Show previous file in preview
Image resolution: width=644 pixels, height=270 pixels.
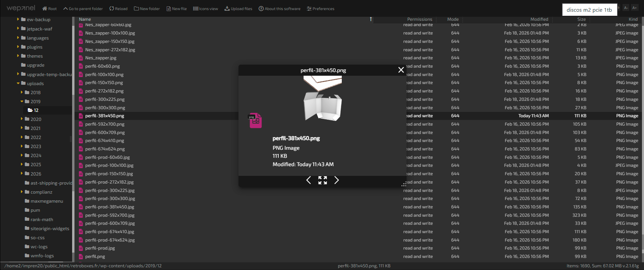[x=309, y=180]
